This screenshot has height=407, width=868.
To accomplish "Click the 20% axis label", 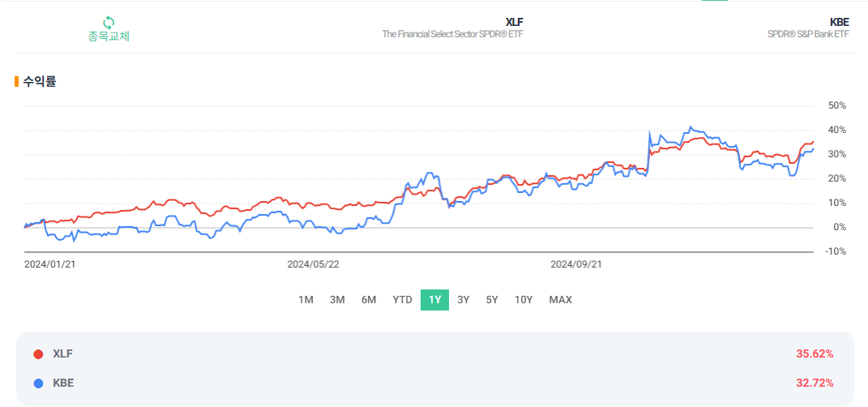I will (x=836, y=178).
